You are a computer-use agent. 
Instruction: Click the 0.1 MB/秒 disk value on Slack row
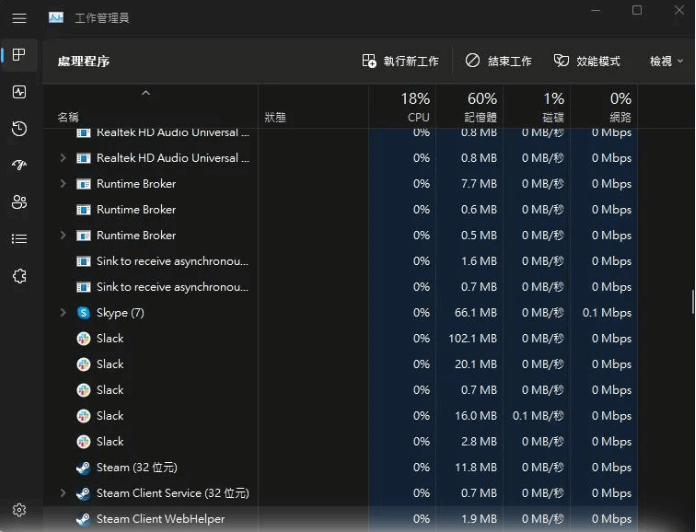pos(538,416)
